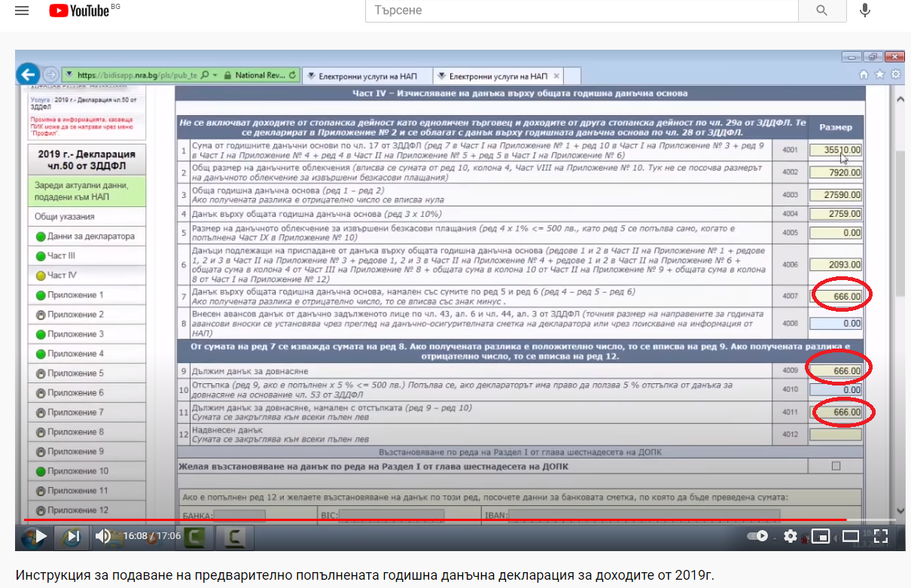Image resolution: width=911 pixels, height=588 pixels.
Task: Open the browser tools gear icon
Action: pos(895,75)
